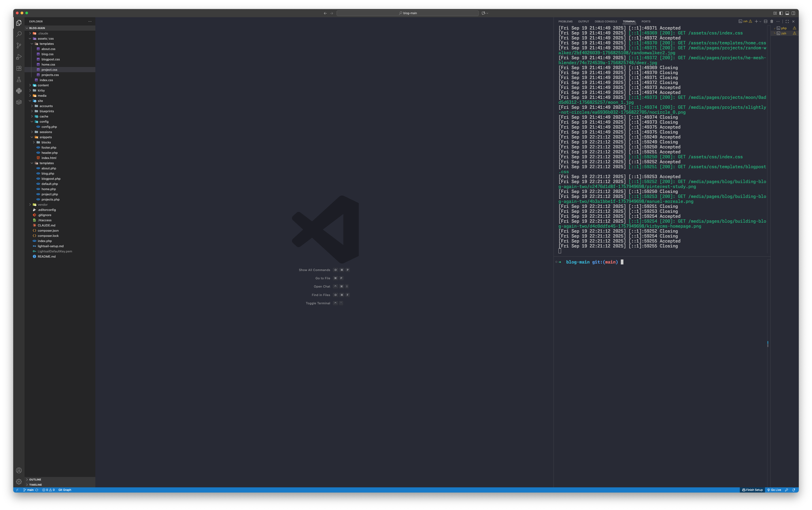Viewport: 812px width, 510px height.
Task: Toggle primary side bar visibility
Action: pos(781,13)
